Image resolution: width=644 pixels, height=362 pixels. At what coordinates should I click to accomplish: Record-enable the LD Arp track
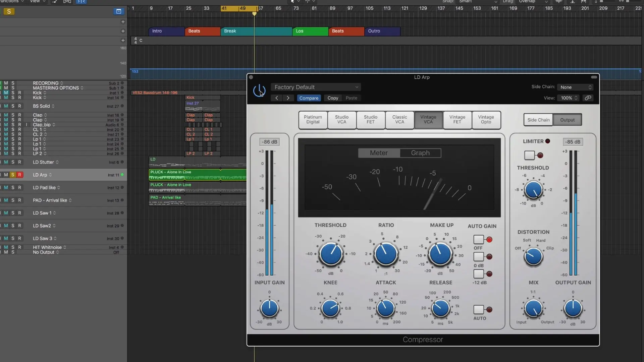(19, 175)
